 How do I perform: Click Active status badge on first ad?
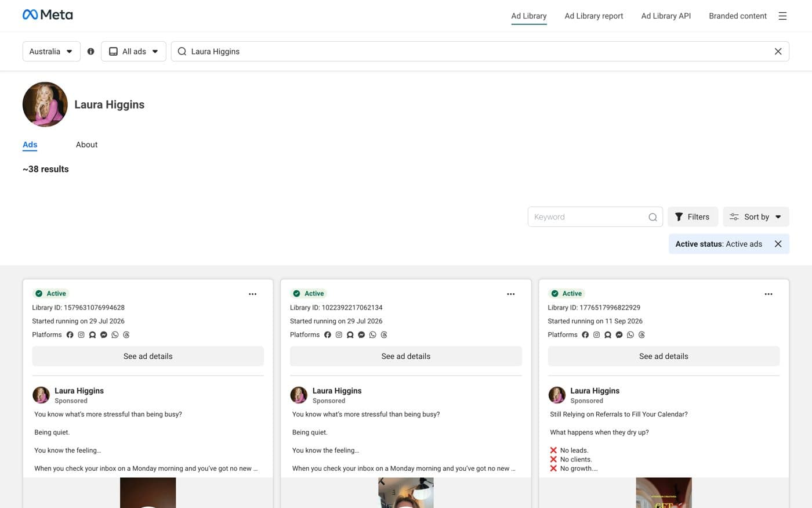point(51,294)
